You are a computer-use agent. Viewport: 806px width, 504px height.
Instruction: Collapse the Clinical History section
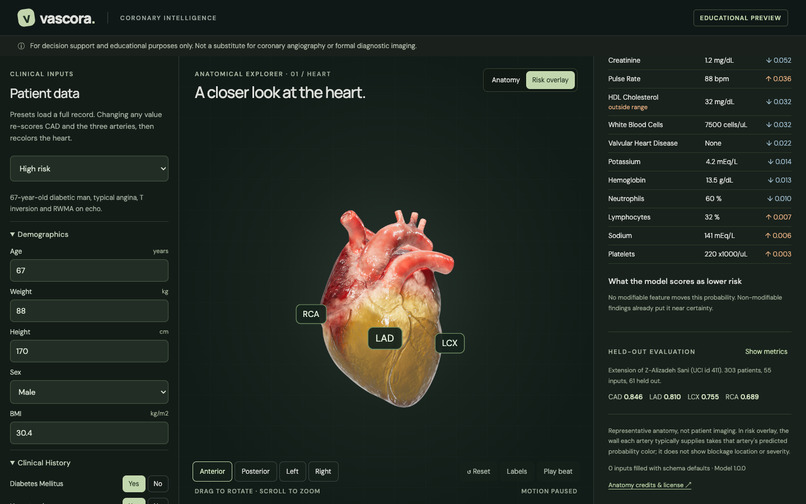[40, 462]
